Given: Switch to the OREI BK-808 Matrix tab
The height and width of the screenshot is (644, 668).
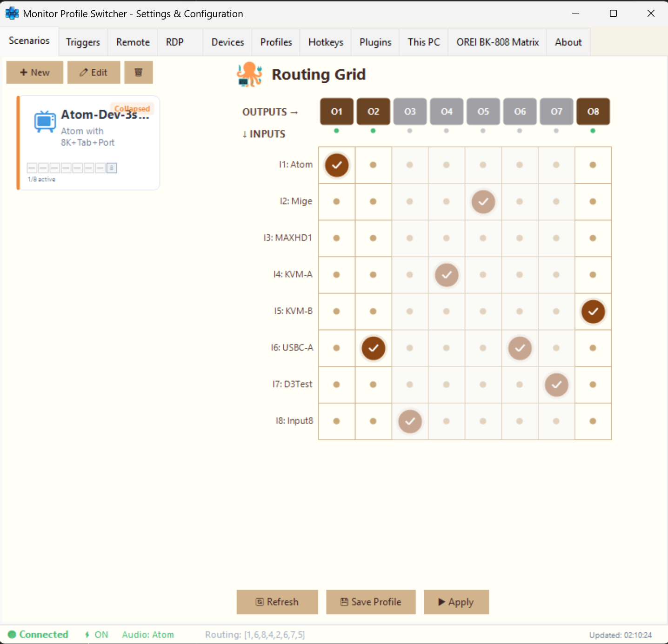Looking at the screenshot, I should pos(497,42).
